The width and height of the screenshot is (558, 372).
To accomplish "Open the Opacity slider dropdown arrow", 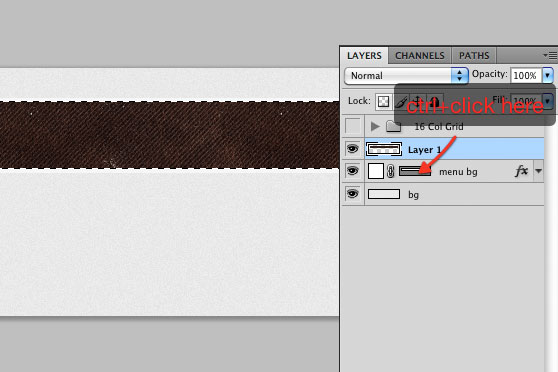I will pyautogui.click(x=547, y=75).
